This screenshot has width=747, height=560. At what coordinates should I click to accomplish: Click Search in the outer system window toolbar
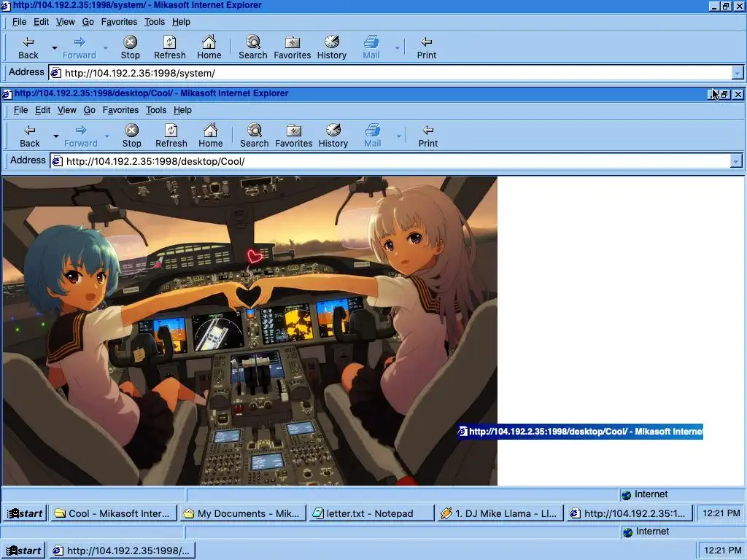pos(253,48)
